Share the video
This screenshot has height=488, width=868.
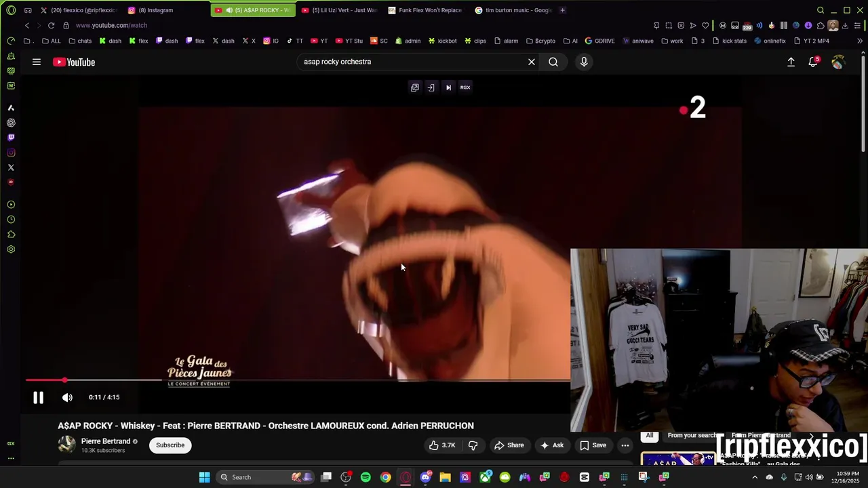[x=509, y=445]
